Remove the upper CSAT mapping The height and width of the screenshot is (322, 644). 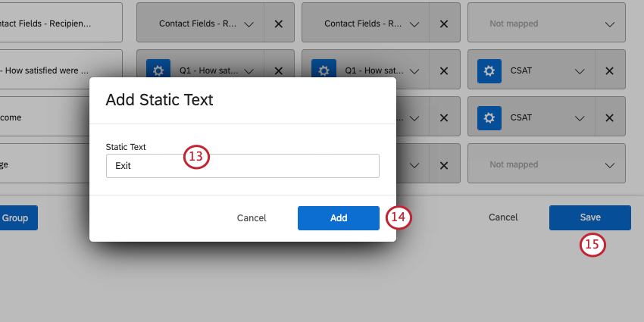(x=609, y=70)
